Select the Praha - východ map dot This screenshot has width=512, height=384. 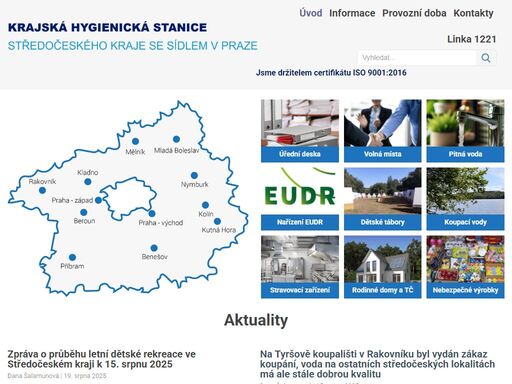tap(152, 214)
